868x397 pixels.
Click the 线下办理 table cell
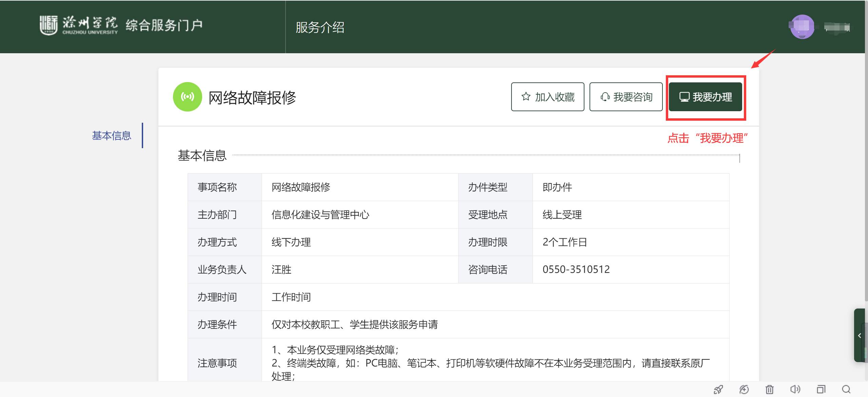tap(360, 242)
